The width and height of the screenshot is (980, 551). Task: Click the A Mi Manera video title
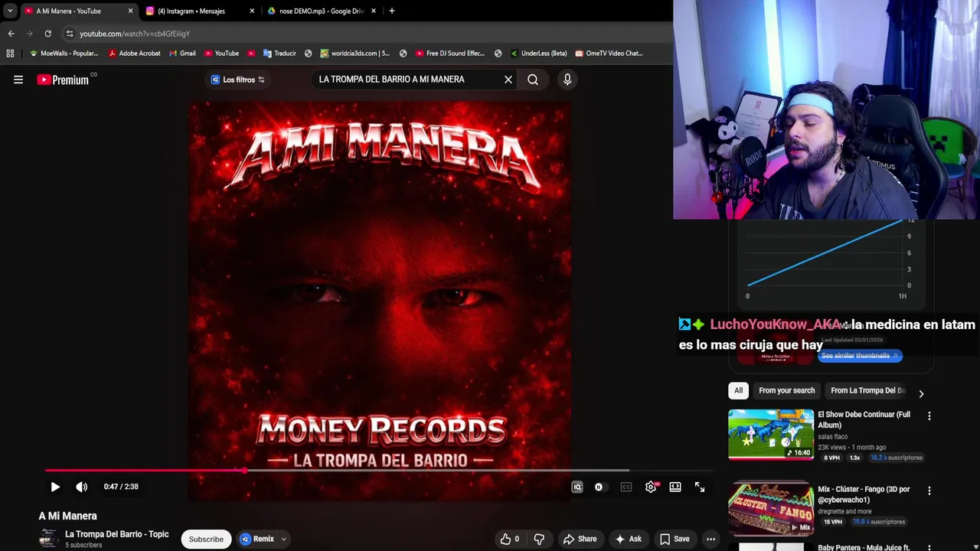(68, 516)
